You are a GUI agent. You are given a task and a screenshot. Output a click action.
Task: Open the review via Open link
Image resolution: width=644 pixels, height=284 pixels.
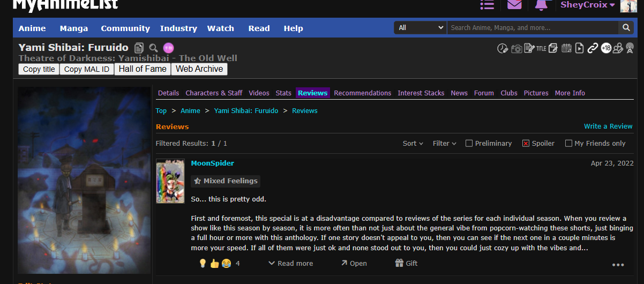pyautogui.click(x=354, y=264)
